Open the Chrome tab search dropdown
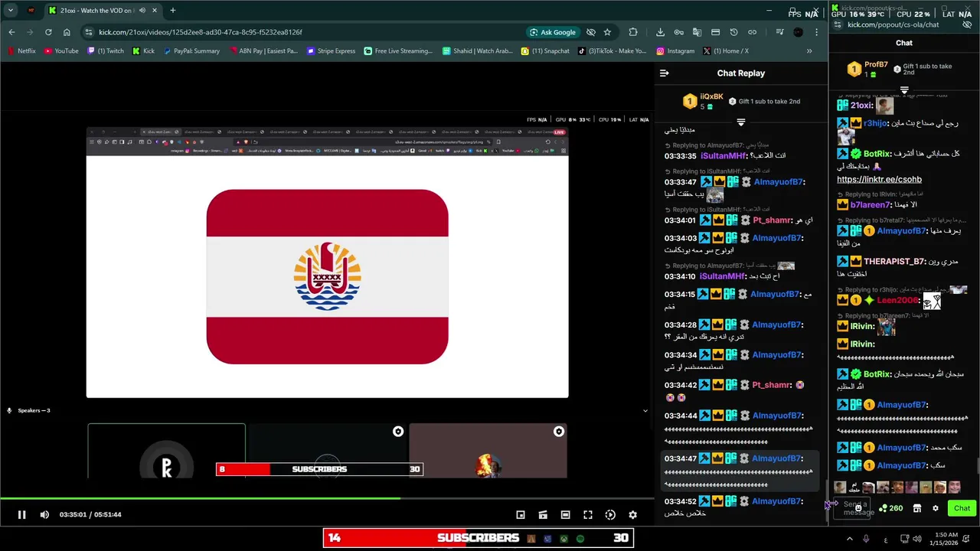Screen dimensions: 980x551 tap(11, 11)
